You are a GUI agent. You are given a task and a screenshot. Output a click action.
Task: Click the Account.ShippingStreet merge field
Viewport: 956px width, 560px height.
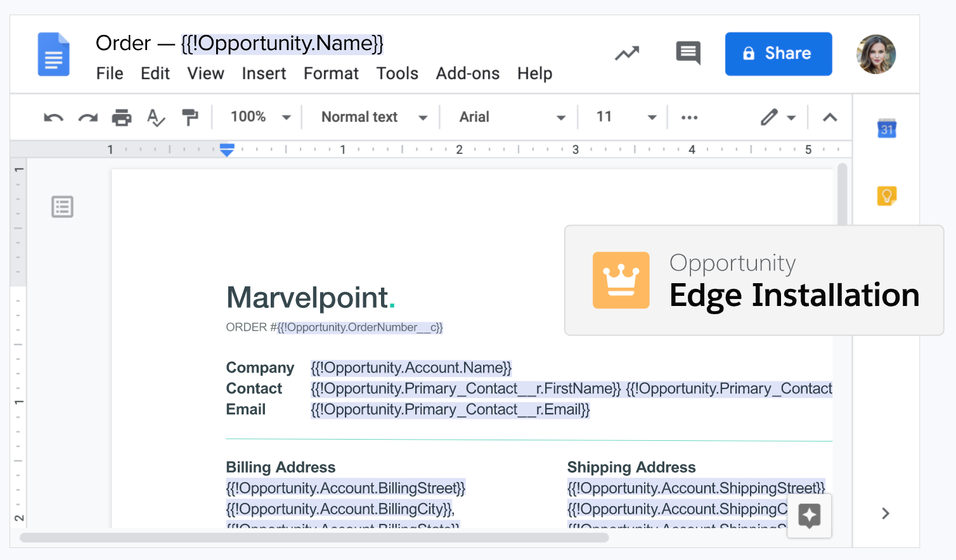[x=696, y=488]
